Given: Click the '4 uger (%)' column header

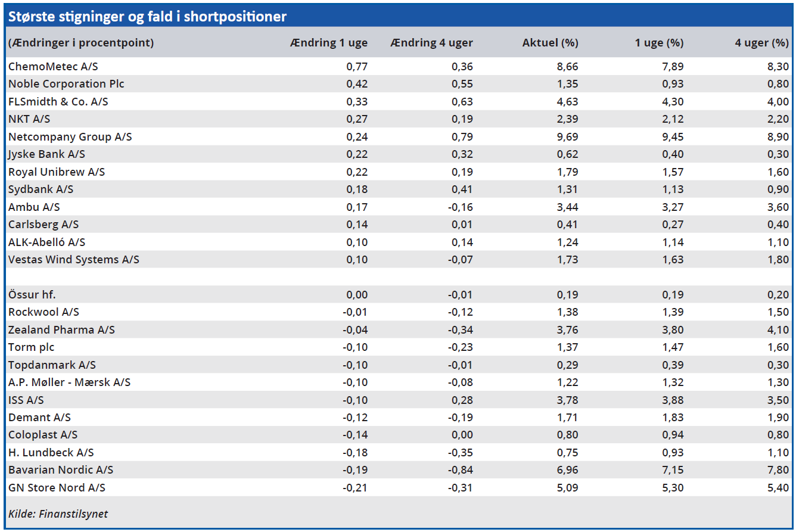Looking at the screenshot, I should click(761, 43).
